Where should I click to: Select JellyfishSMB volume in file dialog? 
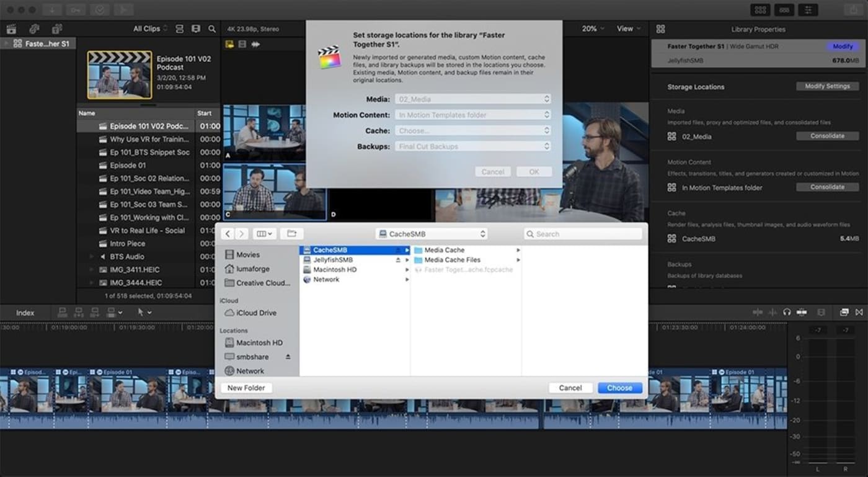(354, 260)
